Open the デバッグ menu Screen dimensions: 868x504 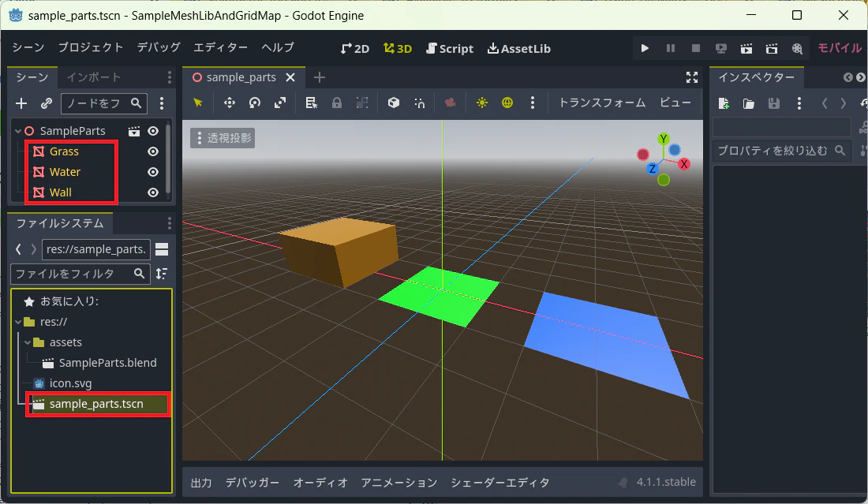pos(159,47)
